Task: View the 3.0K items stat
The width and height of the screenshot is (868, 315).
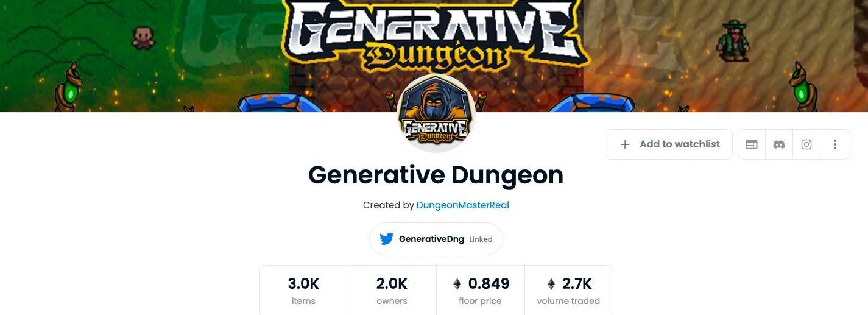Action: pos(304,291)
